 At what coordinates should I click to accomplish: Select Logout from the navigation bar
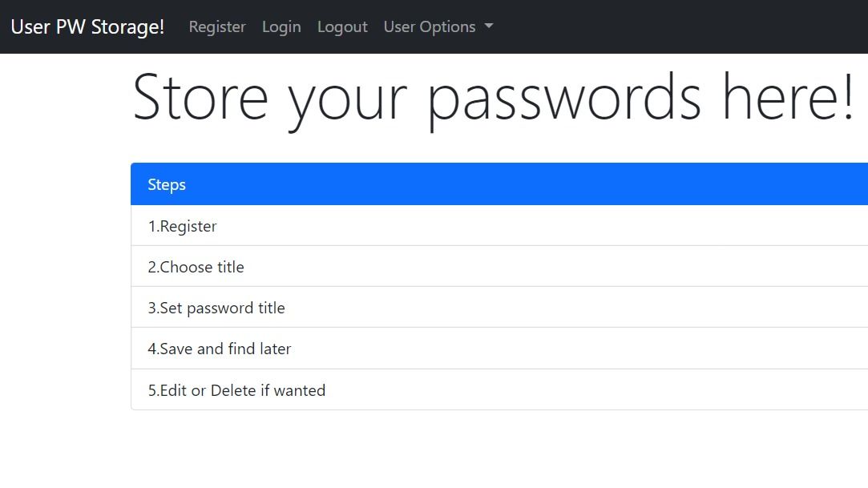(x=342, y=26)
